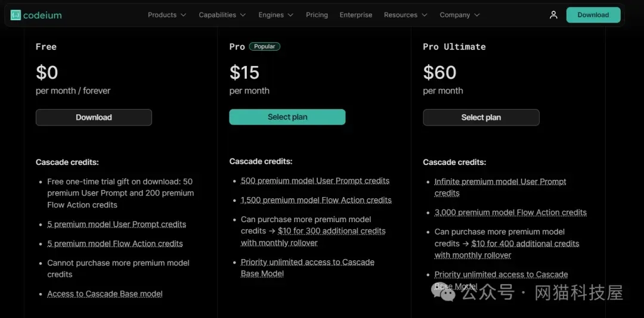644x318 pixels.
Task: Click the green Download button in header
Action: pyautogui.click(x=593, y=15)
